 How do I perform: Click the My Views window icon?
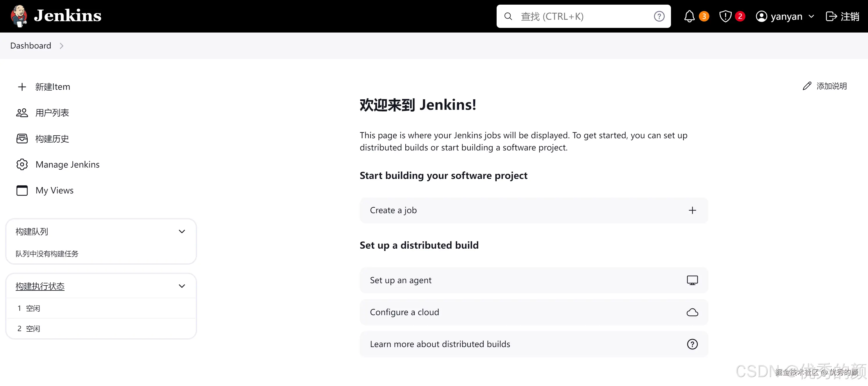pos(22,190)
